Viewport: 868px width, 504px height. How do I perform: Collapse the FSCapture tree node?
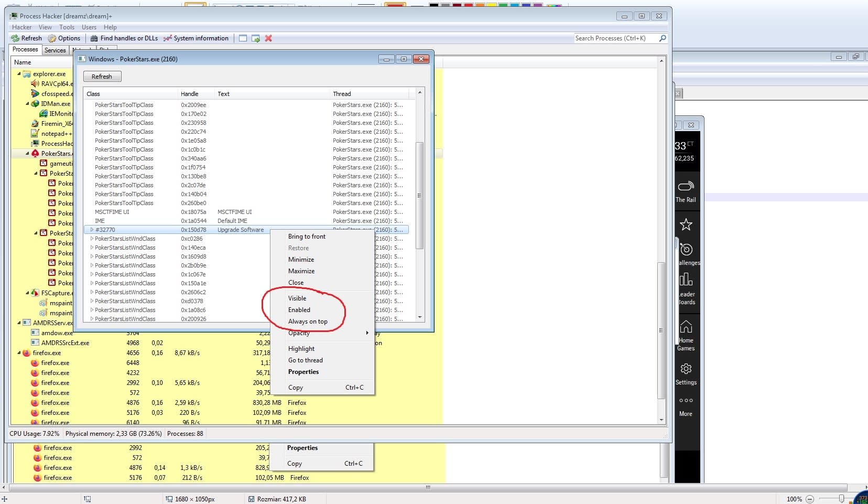27,293
